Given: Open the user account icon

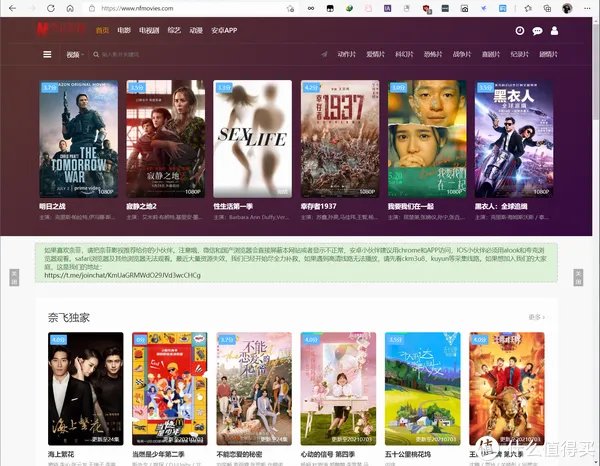Looking at the screenshot, I should [x=554, y=31].
